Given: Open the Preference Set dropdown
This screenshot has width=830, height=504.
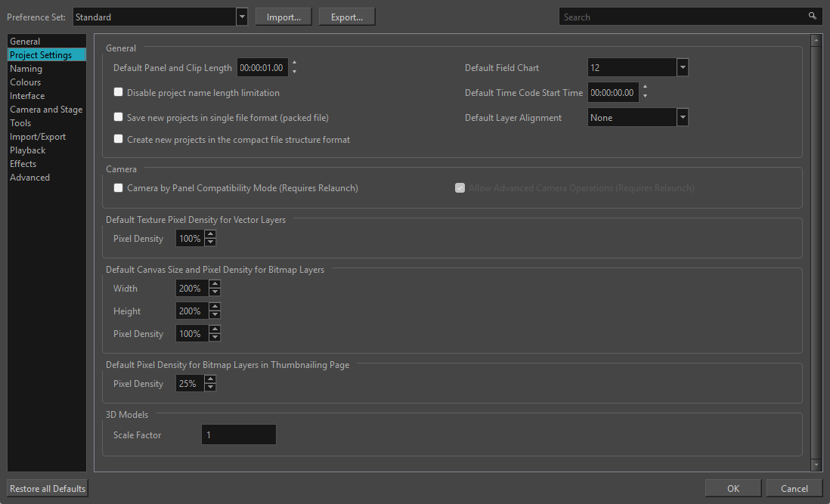Looking at the screenshot, I should 241,17.
